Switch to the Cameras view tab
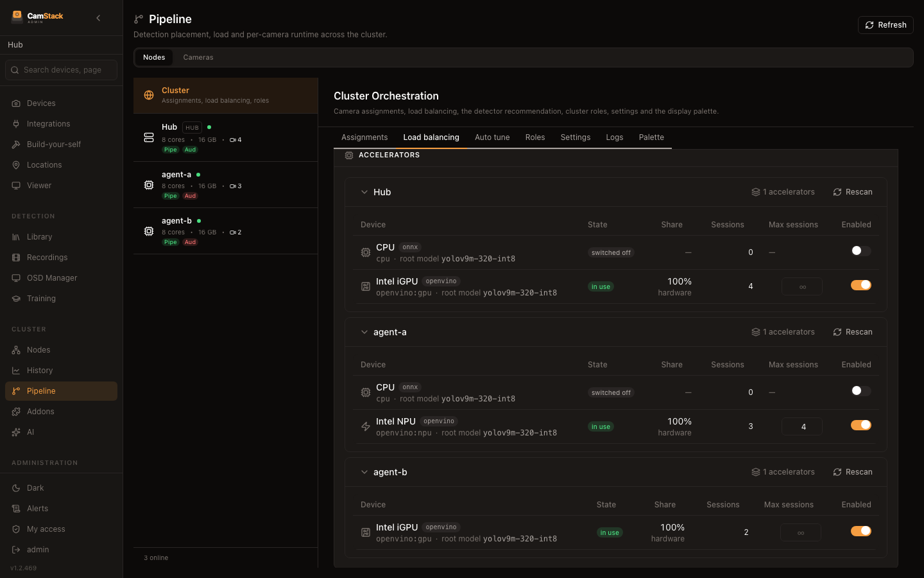This screenshot has width=924, height=578. pos(198,57)
